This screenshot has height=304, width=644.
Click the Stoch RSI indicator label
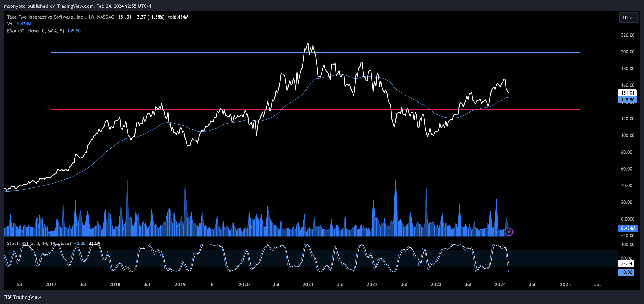click(x=39, y=243)
